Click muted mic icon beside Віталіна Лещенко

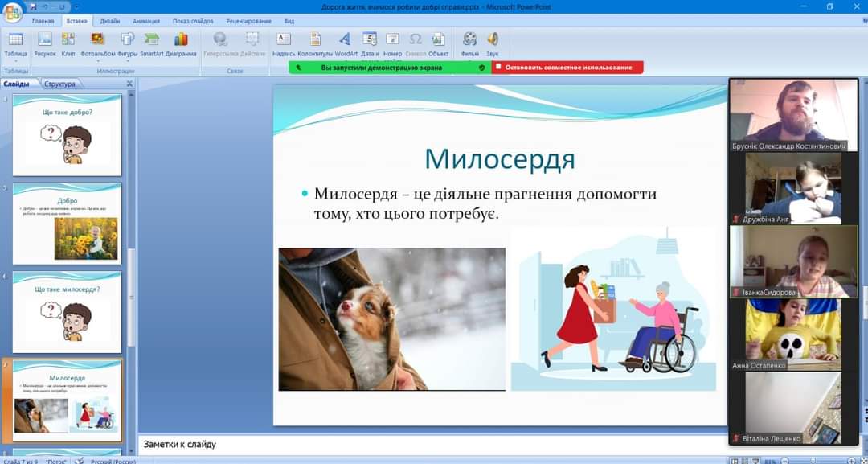[736, 438]
